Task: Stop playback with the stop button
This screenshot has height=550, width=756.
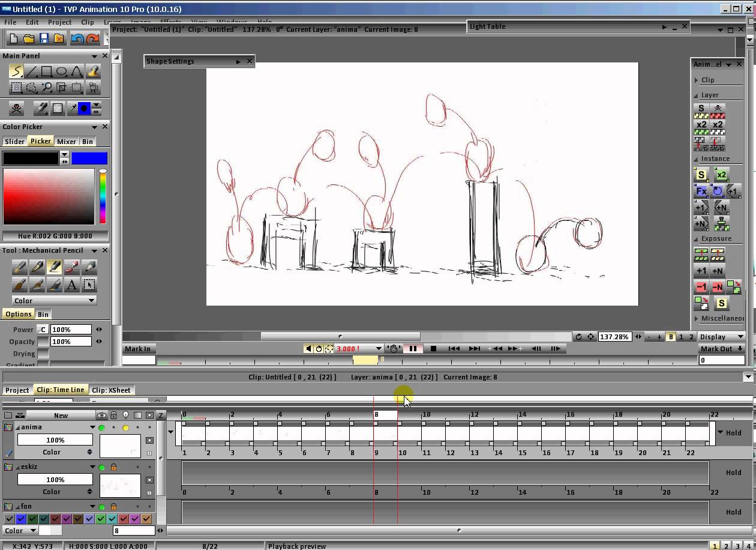Action: 433,348
